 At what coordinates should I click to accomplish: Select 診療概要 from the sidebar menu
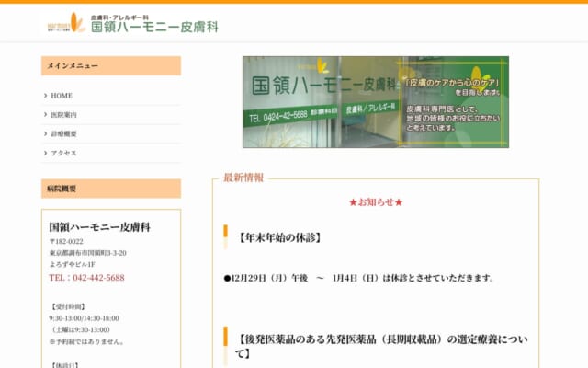(x=63, y=134)
